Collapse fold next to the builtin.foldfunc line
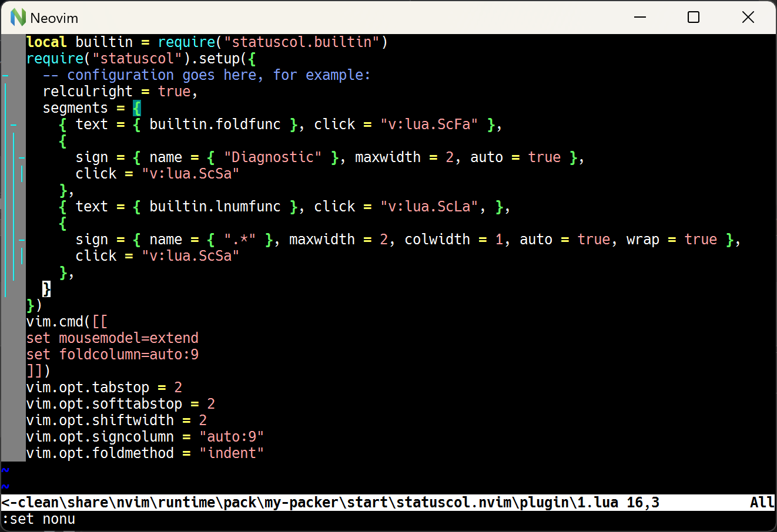Viewport: 777px width, 532px height. coord(13,124)
